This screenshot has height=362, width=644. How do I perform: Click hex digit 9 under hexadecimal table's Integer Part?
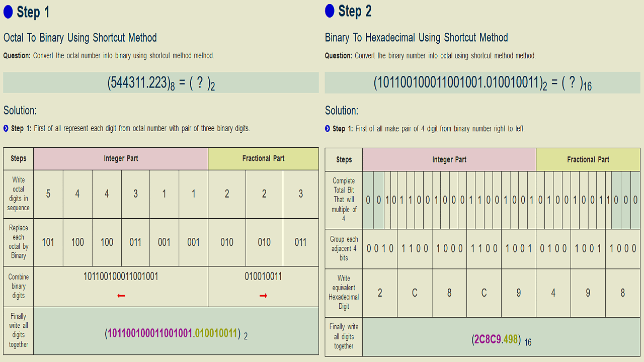tap(518, 293)
